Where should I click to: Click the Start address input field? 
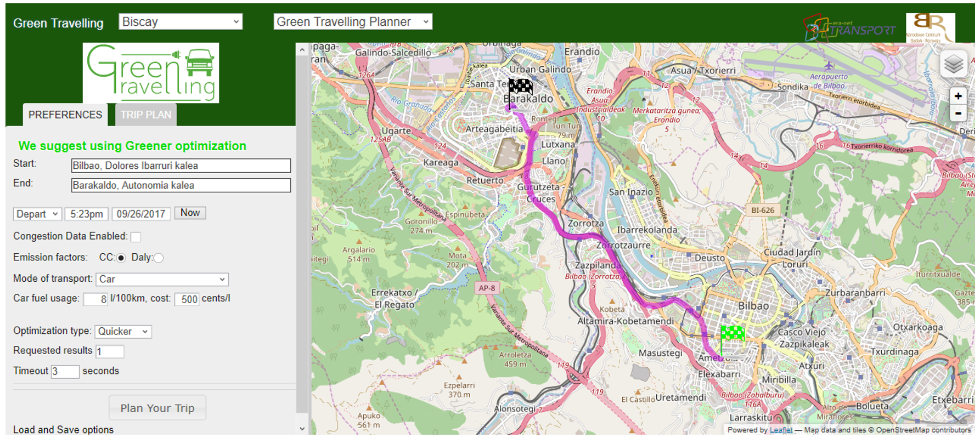coord(181,166)
